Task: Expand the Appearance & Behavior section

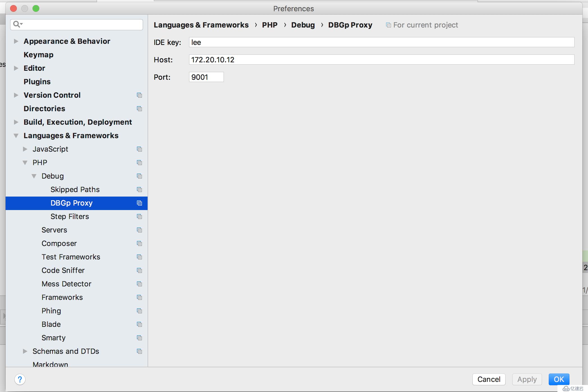Action: [16, 41]
